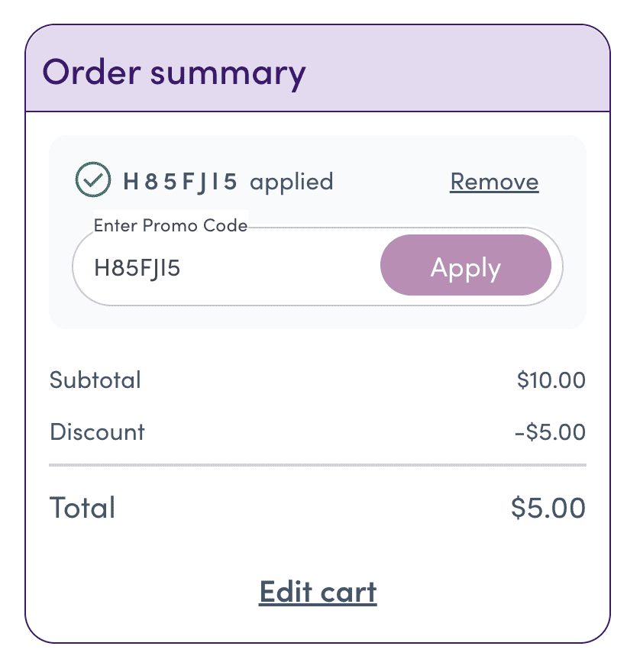Click the divider line above Total
640x672 pixels.
(x=318, y=464)
